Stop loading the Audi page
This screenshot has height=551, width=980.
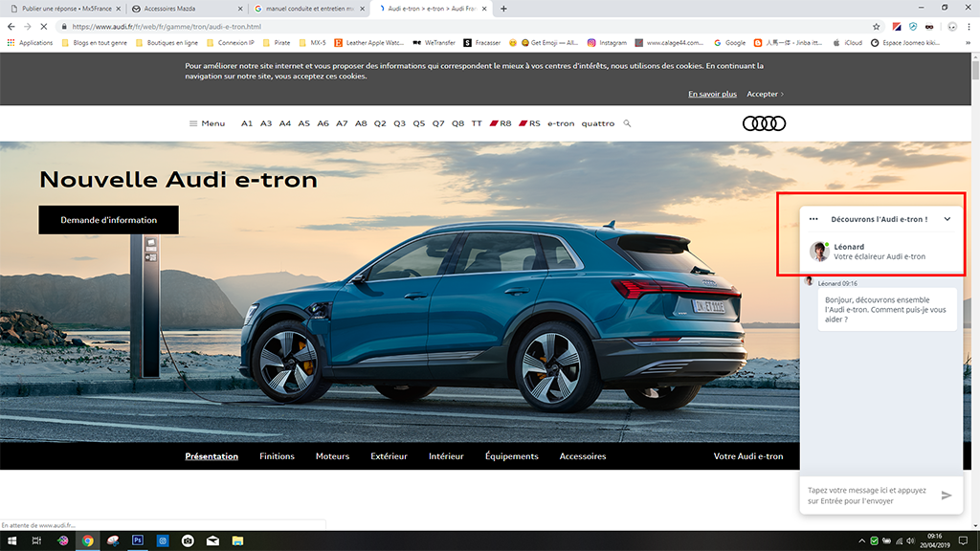44,27
